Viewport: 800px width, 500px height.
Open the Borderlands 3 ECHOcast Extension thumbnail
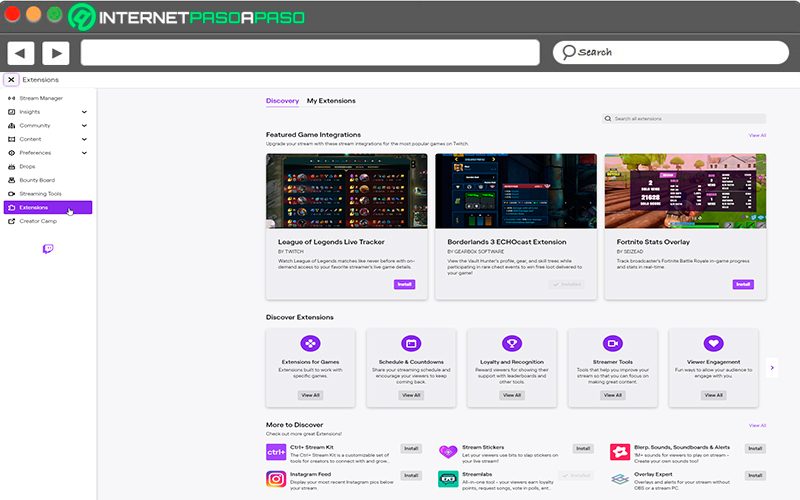point(516,191)
